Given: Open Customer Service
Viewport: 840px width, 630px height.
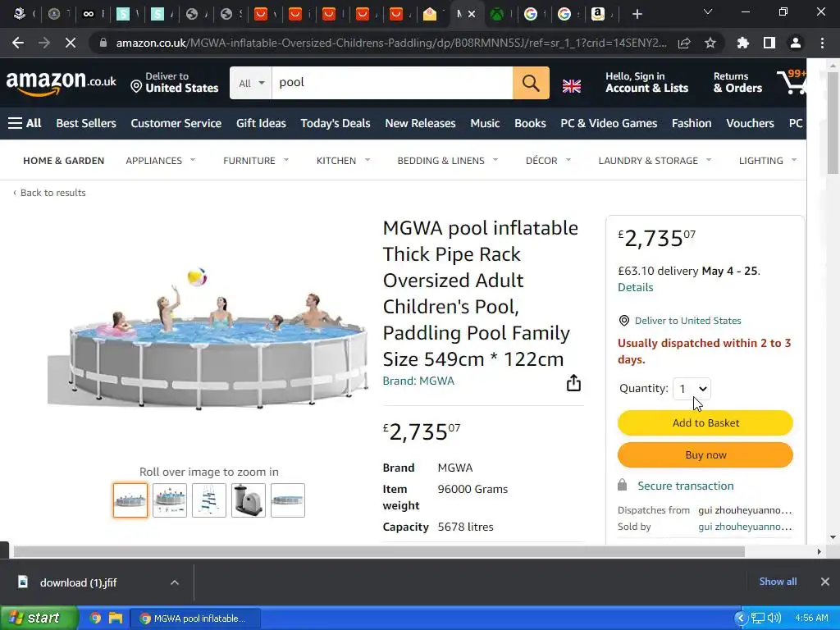Looking at the screenshot, I should click(x=176, y=123).
